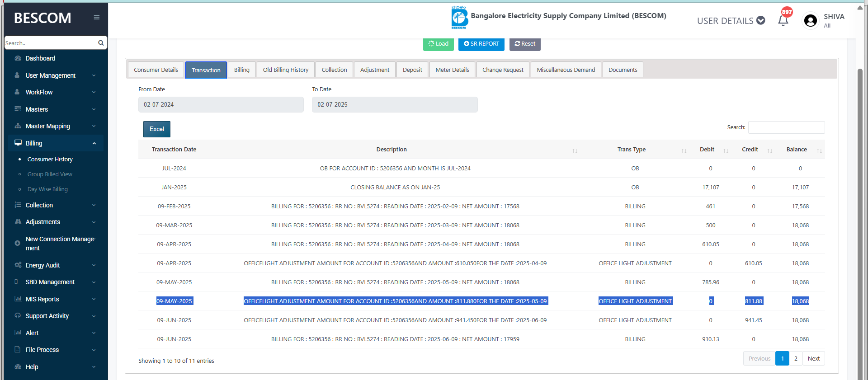Open the notifications bell icon
This screenshot has width=868, height=380.
(x=783, y=20)
